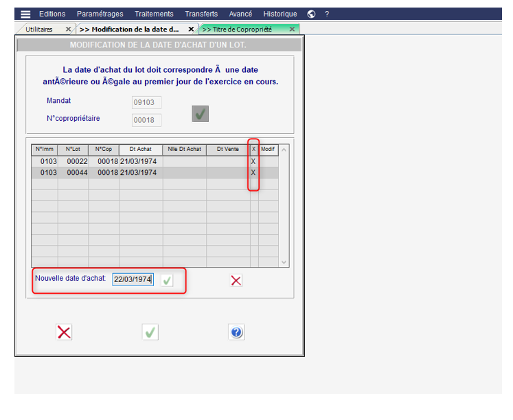
Task: Open the Paramétrages menu
Action: point(100,14)
